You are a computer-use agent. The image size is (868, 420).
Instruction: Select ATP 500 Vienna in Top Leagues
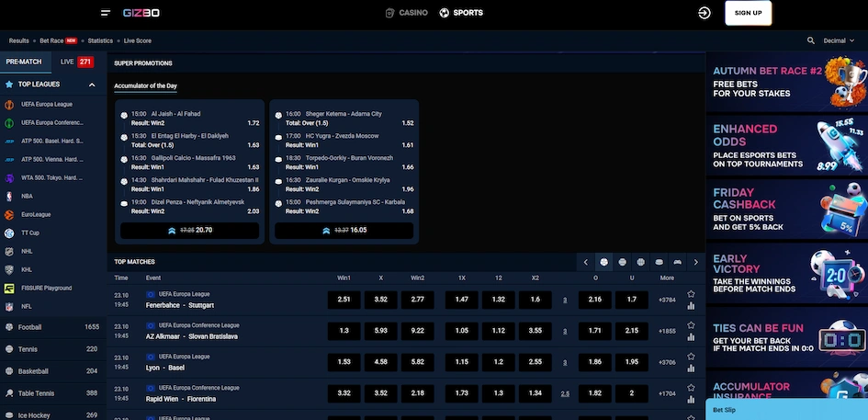point(53,160)
